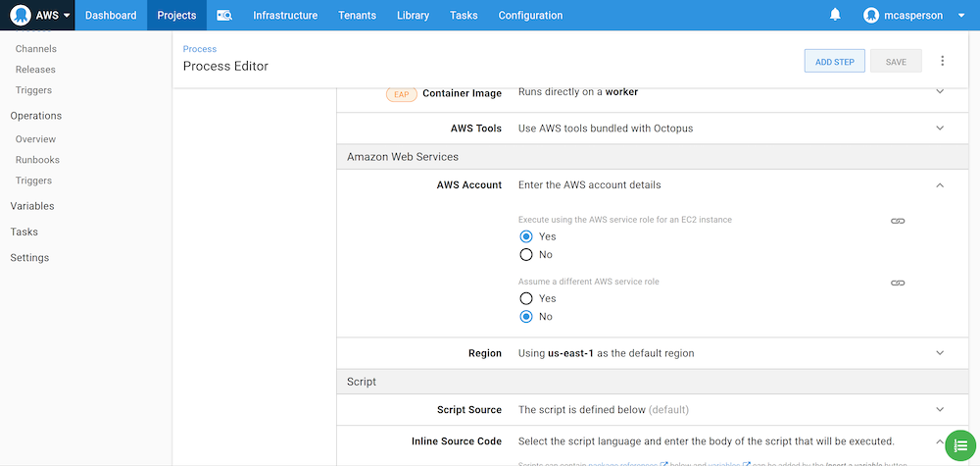The height and width of the screenshot is (466, 980).
Task: Click the notifications bell icon
Action: (x=835, y=15)
